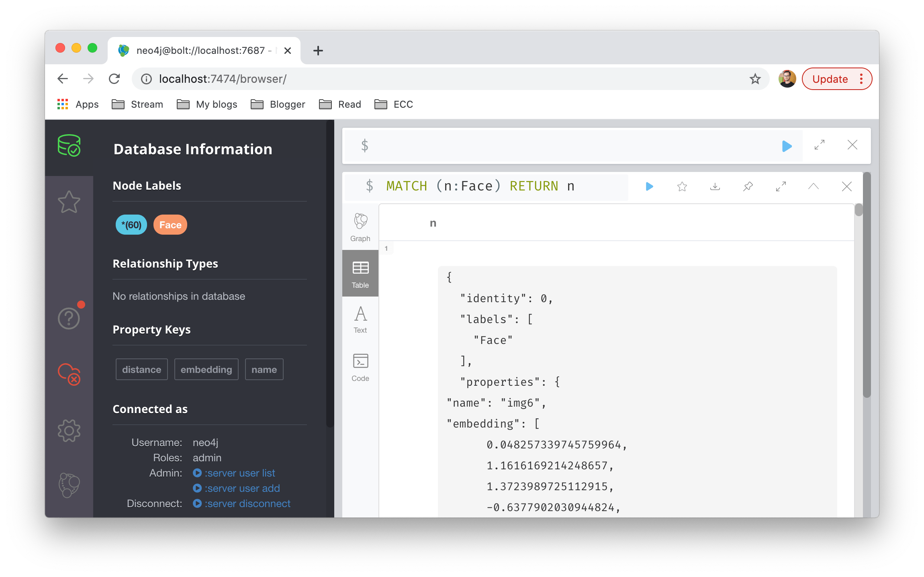The height and width of the screenshot is (577, 924).
Task: Open the Help documentation question-mark icon
Action: [69, 318]
